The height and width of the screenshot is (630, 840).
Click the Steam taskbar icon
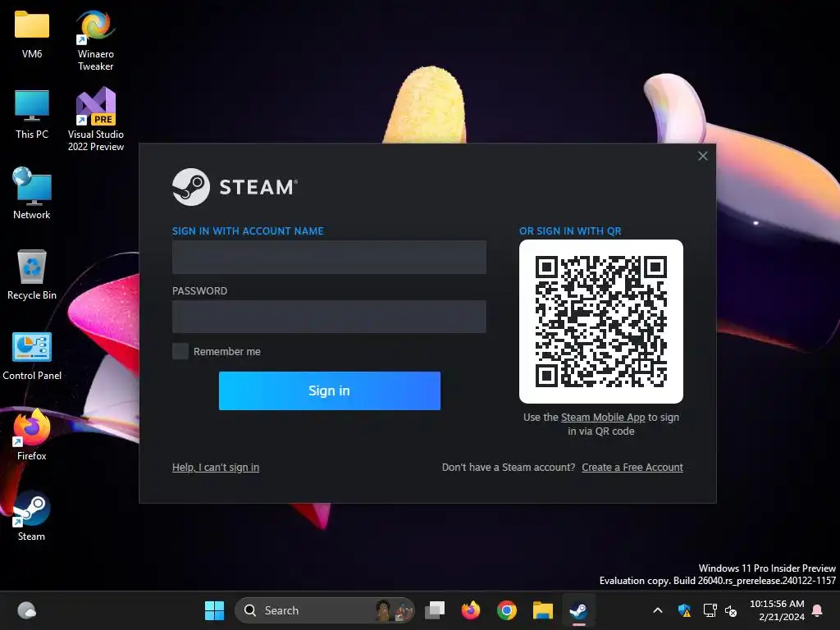[x=578, y=610]
